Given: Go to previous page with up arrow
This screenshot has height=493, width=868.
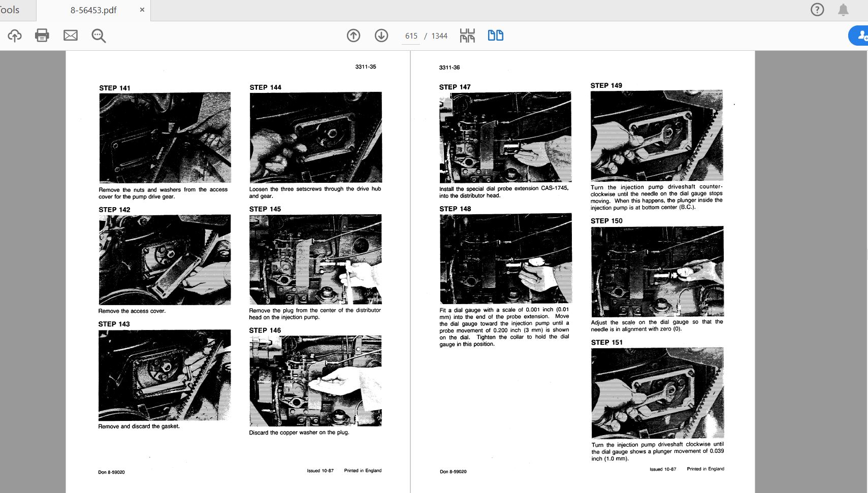Looking at the screenshot, I should (353, 36).
